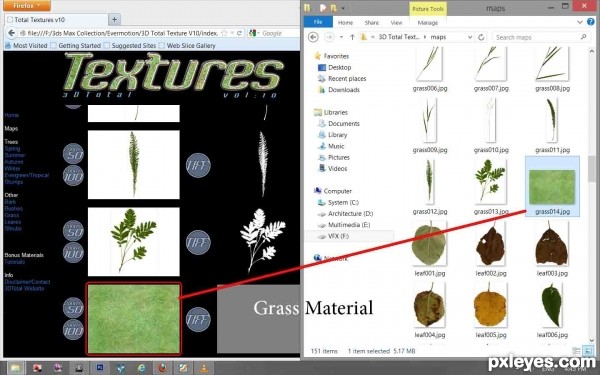Switch to large icons view toggle
The width and height of the screenshot is (600, 375).
587,351
